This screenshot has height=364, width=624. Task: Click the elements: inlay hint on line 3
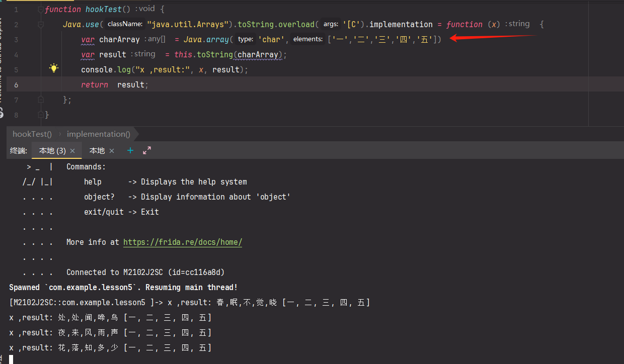[x=307, y=39]
